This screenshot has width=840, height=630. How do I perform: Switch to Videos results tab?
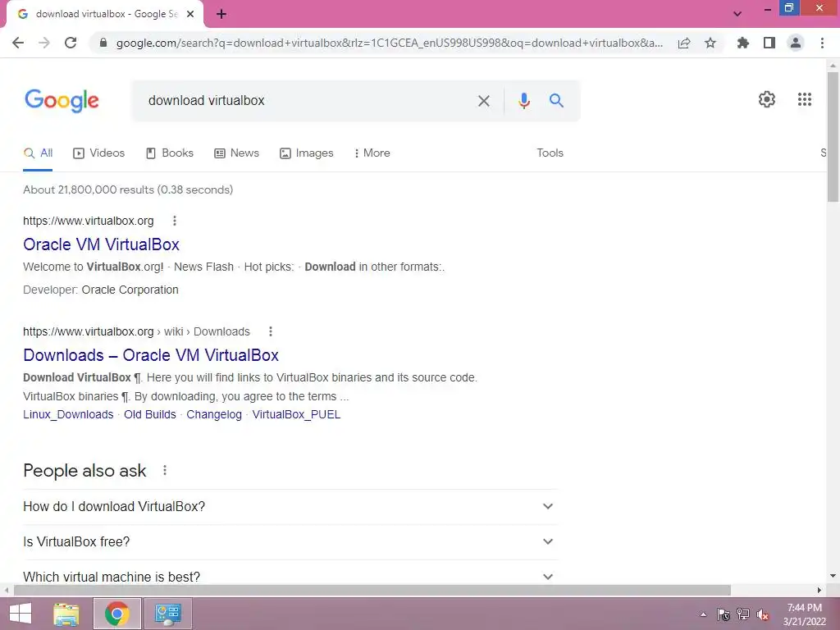[99, 153]
